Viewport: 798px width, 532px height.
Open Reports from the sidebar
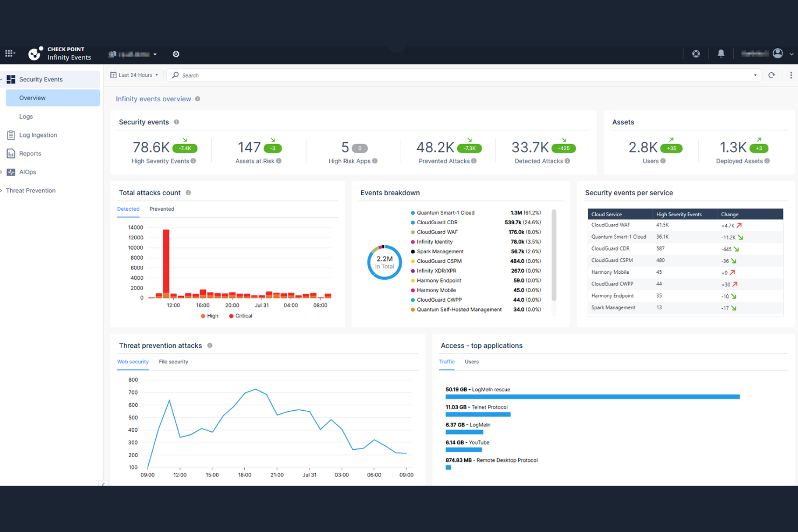coord(29,153)
